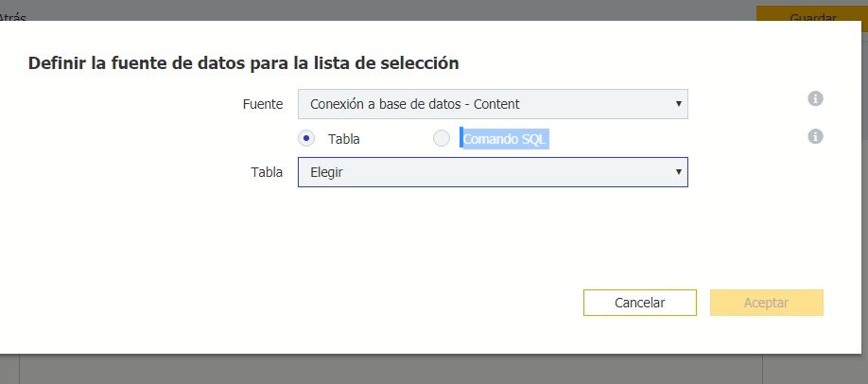The width and height of the screenshot is (868, 384).
Task: Click the 'Tabla' label beside the radio
Action: click(x=344, y=139)
